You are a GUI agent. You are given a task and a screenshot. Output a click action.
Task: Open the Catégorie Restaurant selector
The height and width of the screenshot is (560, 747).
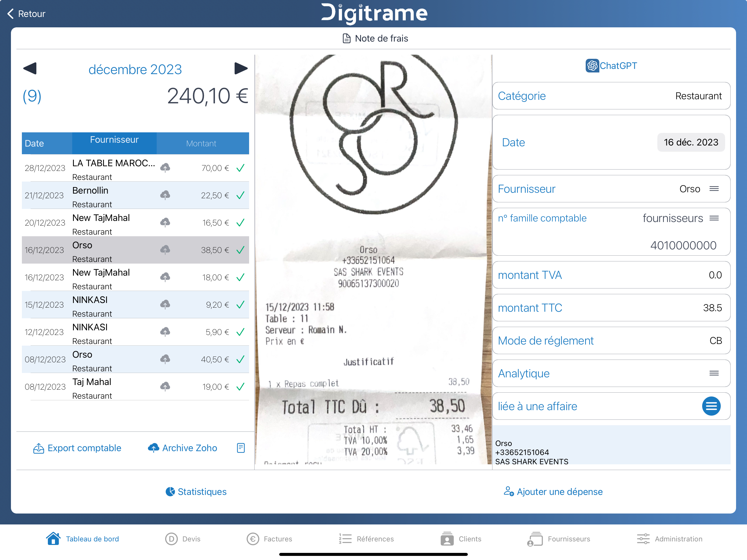click(611, 96)
